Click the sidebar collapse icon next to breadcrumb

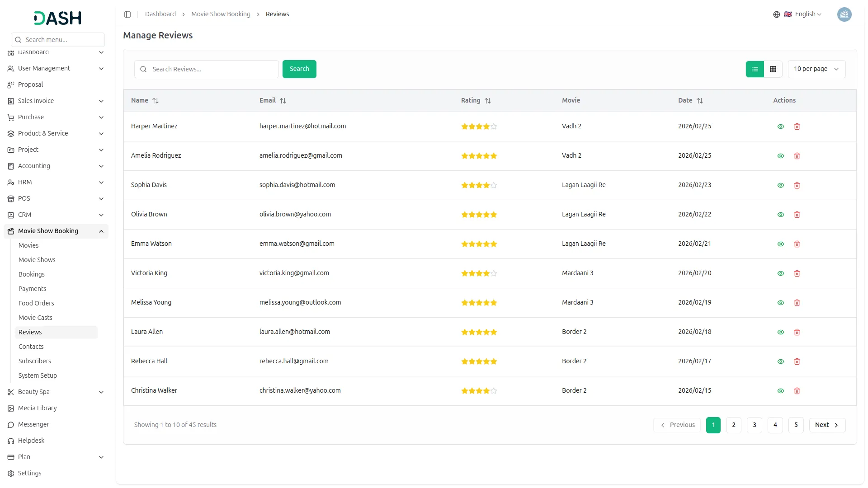(x=127, y=14)
